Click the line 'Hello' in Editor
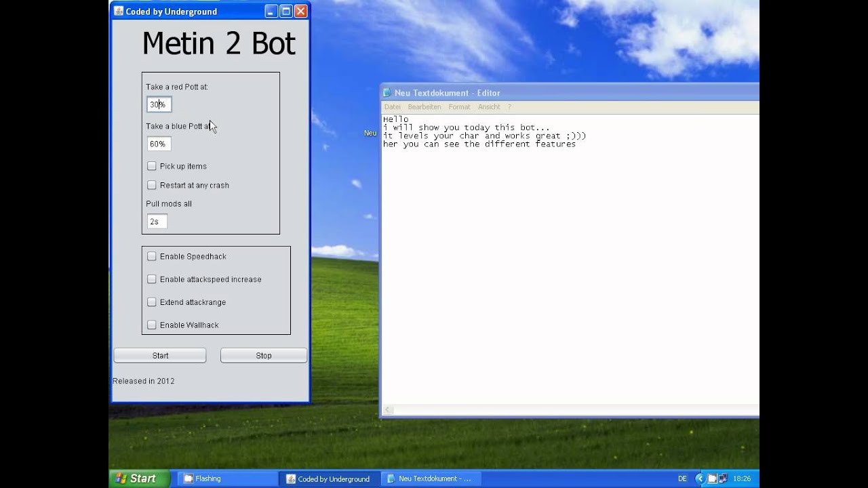 [395, 119]
